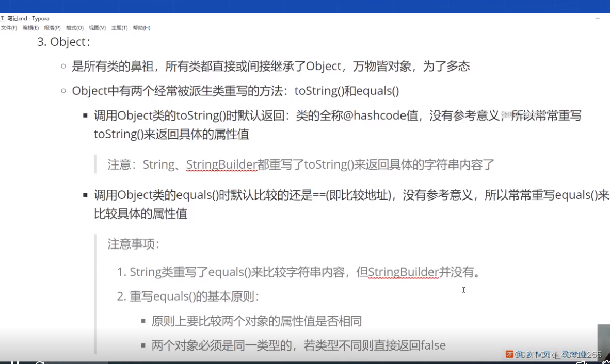The image size is (610, 364).
Task: Open the 编辑(E) edit menu
Action: coord(29,28)
